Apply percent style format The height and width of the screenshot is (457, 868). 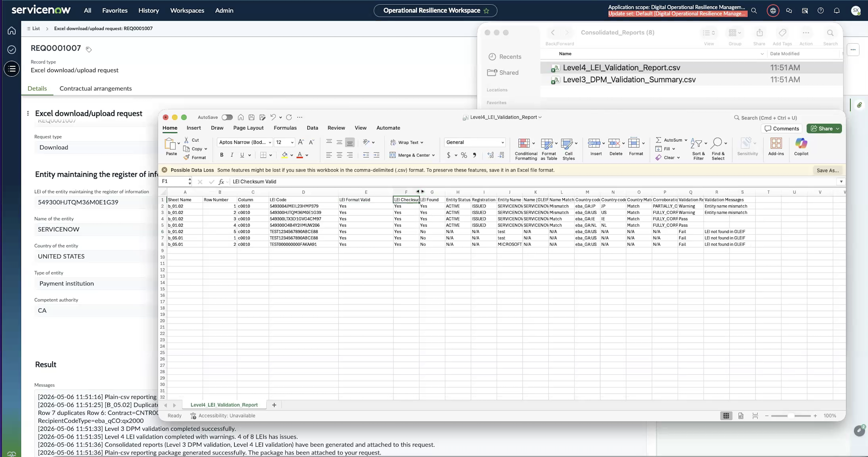(x=464, y=155)
